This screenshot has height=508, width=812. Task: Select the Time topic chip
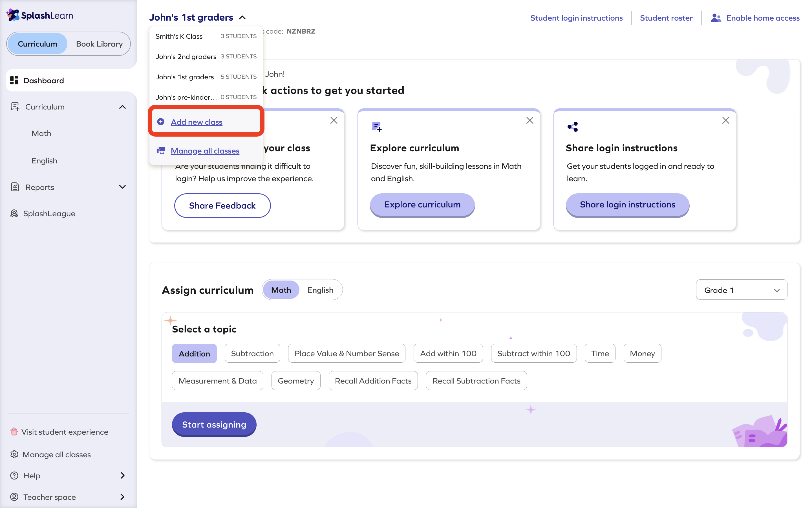(x=600, y=353)
